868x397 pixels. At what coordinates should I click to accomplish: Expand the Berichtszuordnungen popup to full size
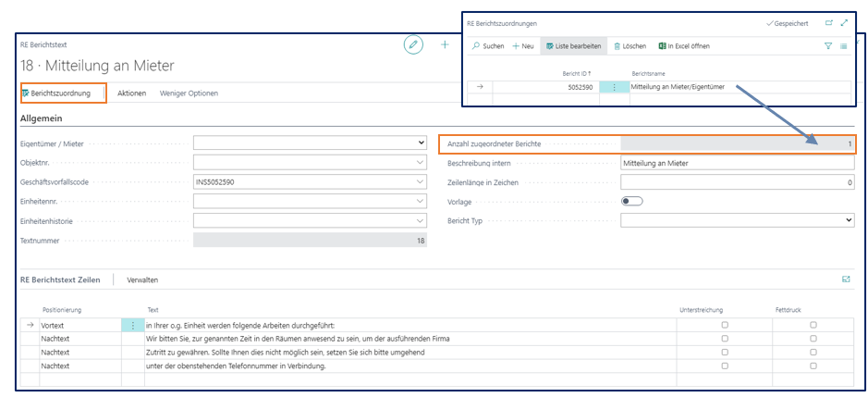click(844, 22)
